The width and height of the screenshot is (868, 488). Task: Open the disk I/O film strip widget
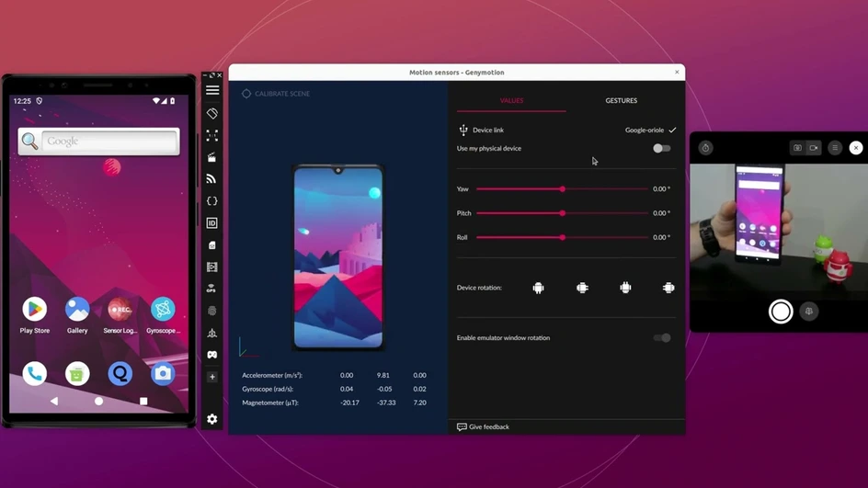212,267
